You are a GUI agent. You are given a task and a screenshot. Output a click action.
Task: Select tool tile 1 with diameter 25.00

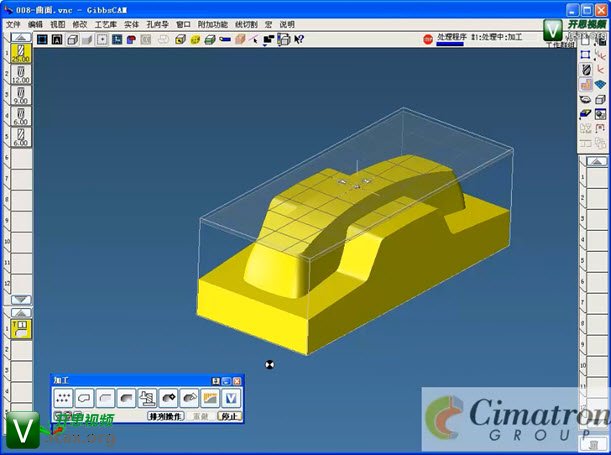point(21,53)
